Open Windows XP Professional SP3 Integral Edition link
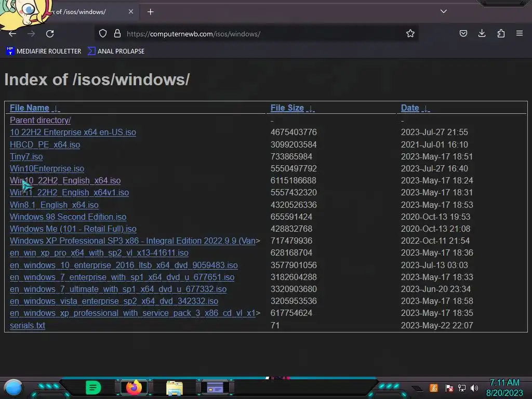 click(132, 241)
